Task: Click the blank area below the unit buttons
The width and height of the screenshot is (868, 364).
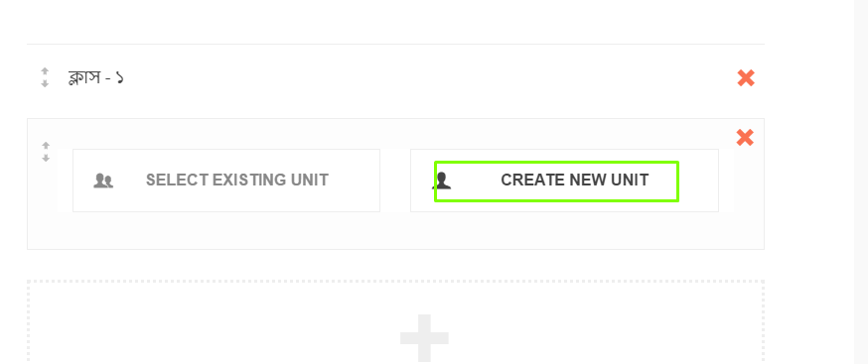Action: point(395,230)
